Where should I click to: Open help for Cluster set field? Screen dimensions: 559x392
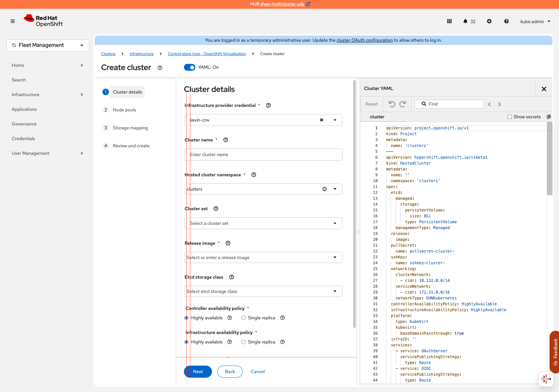coord(216,209)
